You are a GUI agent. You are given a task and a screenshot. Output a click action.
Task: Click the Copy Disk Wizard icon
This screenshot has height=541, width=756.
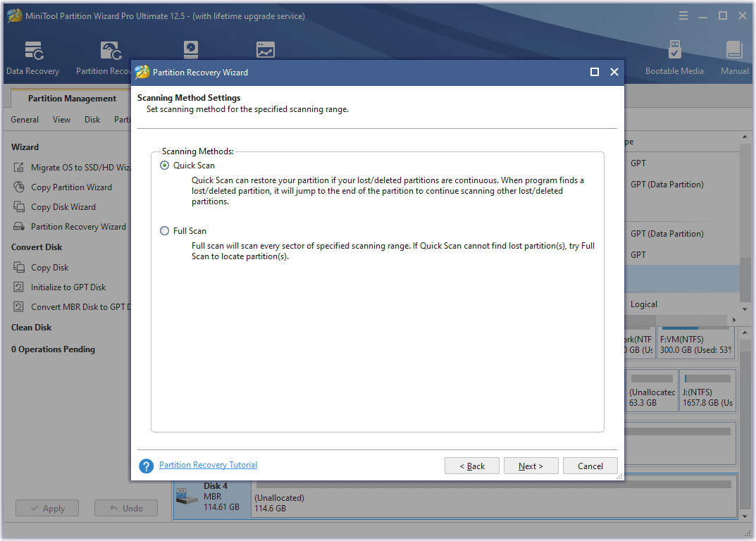pos(19,207)
